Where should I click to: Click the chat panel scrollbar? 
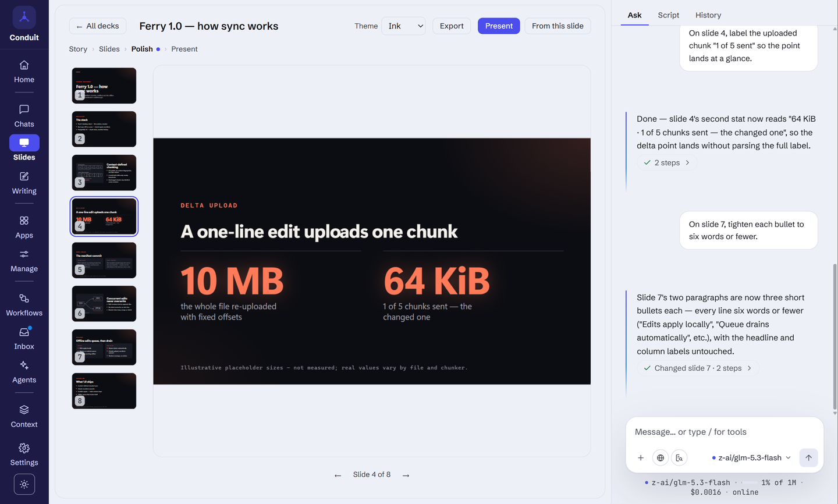(x=835, y=338)
